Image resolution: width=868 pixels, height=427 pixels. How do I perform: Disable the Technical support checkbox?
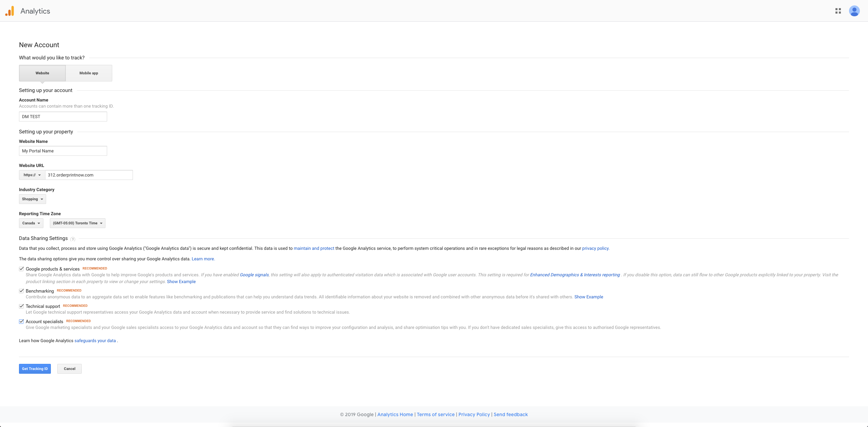21,306
